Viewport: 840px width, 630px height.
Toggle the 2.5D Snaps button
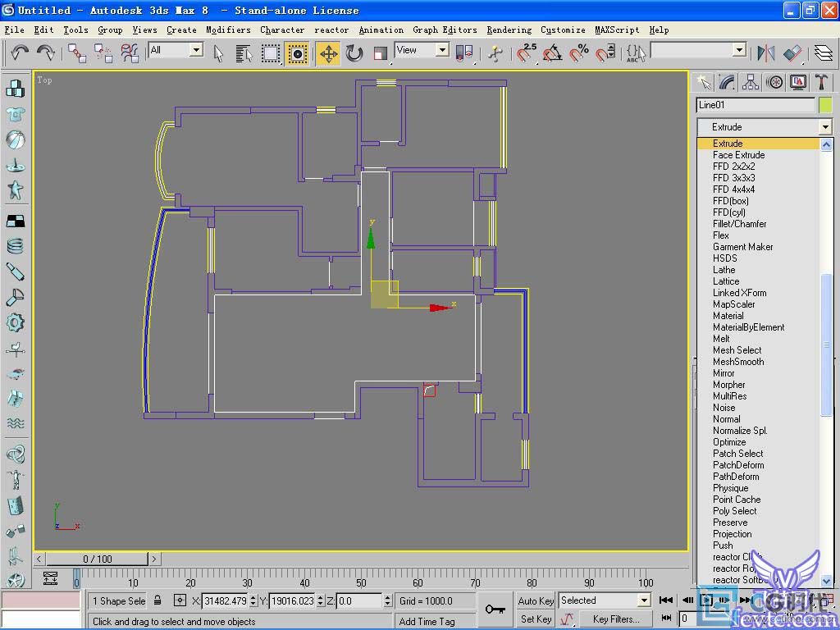(x=527, y=53)
